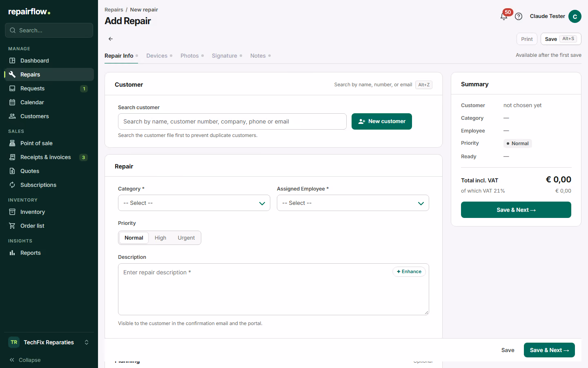Viewport: 588px width, 368px height.
Task: Click the Inventory box icon
Action: [x=12, y=212]
